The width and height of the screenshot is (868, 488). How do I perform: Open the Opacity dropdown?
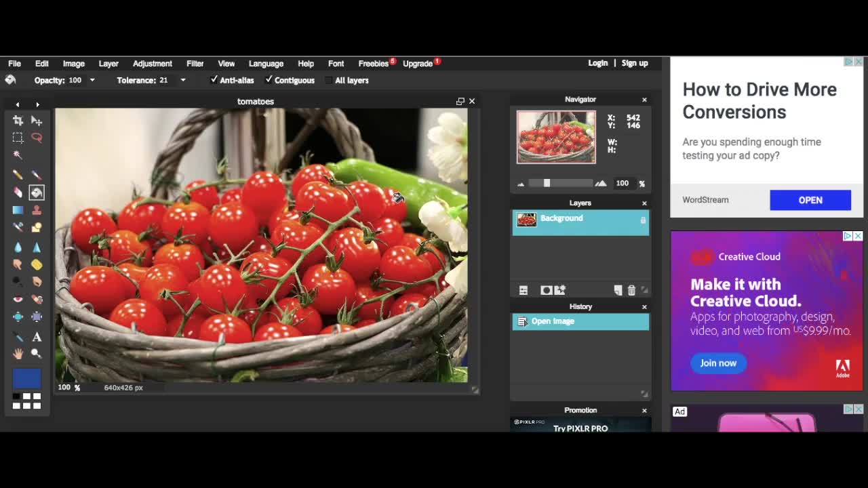coord(92,80)
